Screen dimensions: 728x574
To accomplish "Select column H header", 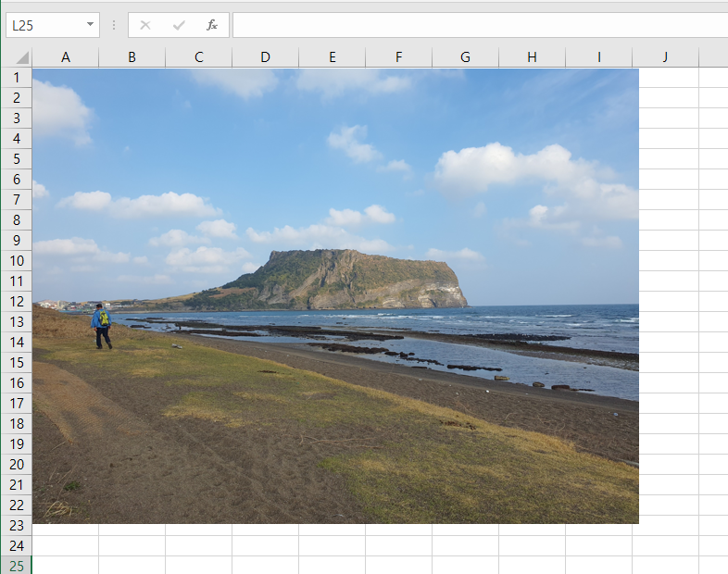I will (x=532, y=57).
